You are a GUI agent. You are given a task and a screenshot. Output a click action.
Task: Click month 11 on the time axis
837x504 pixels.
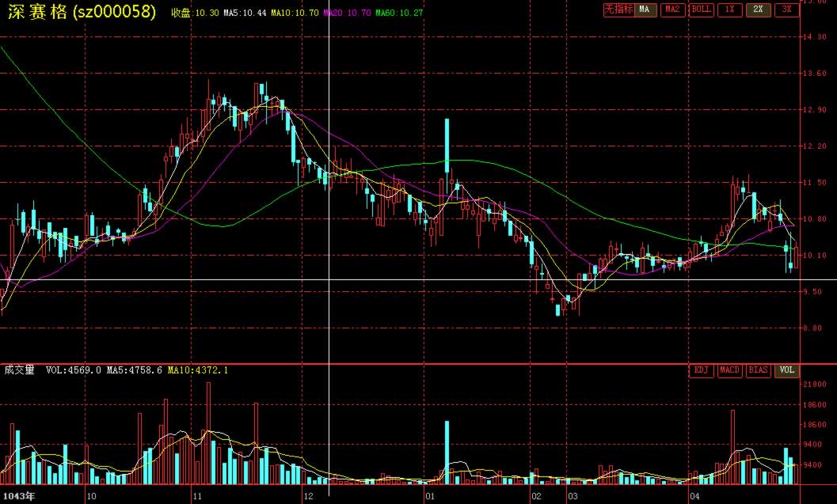click(198, 497)
